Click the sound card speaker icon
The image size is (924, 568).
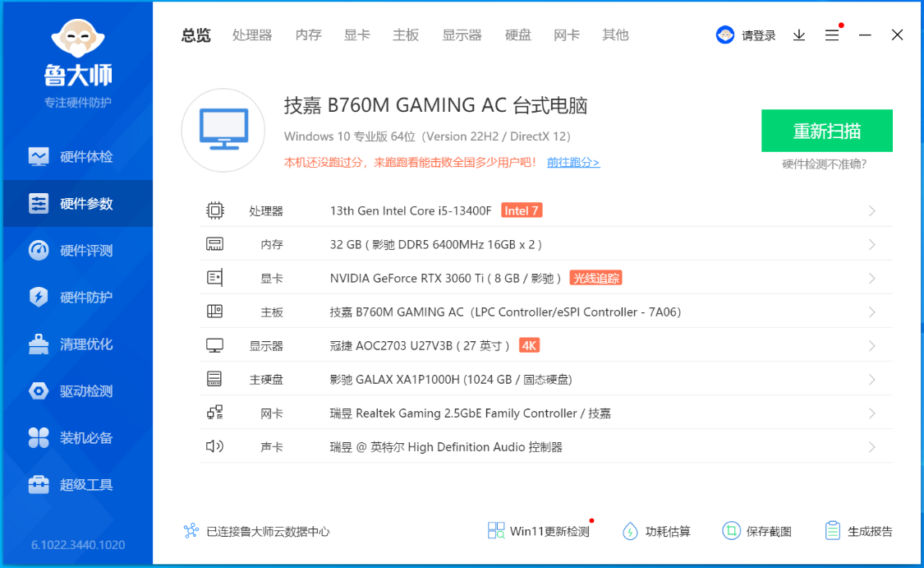(214, 446)
